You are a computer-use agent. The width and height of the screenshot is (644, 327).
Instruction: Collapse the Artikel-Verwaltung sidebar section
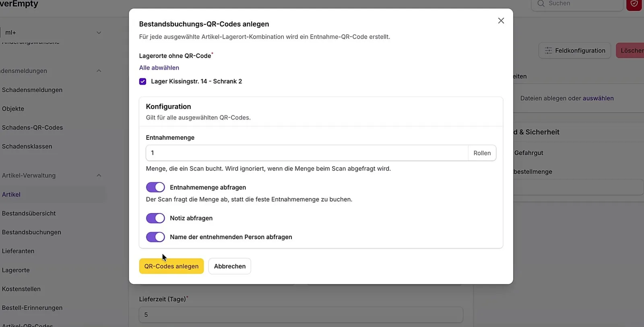click(x=99, y=176)
